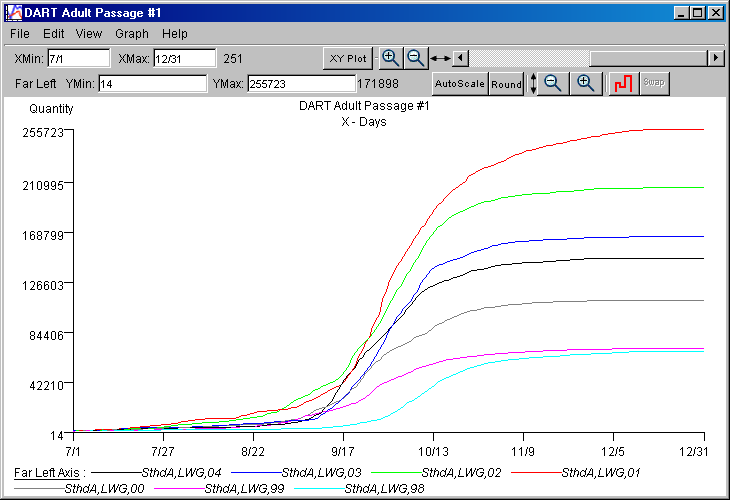Click the Round button

point(506,83)
